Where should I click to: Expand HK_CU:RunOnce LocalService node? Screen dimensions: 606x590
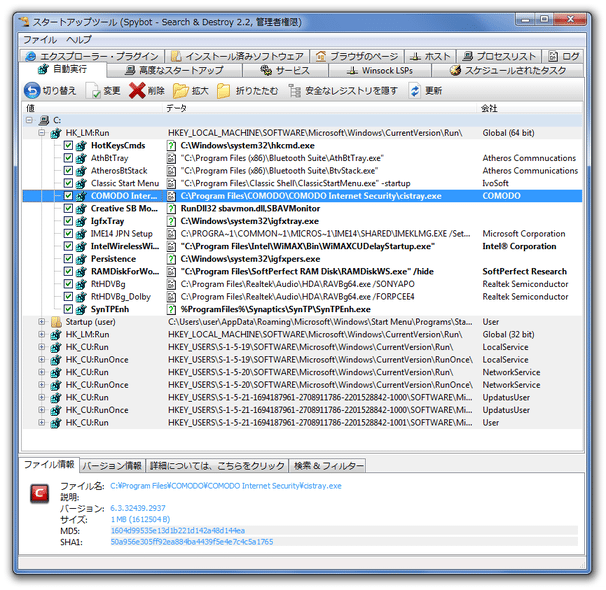41,359
